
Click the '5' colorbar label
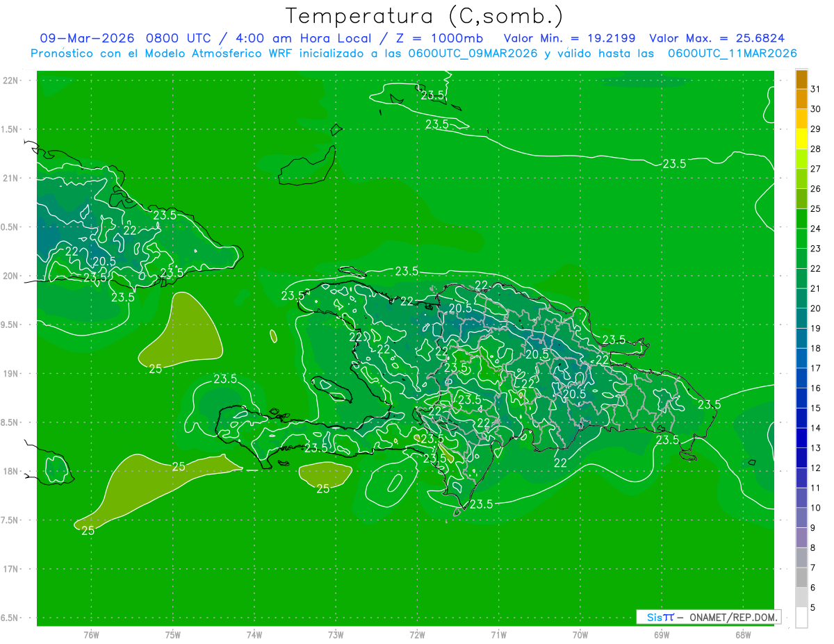812,607
